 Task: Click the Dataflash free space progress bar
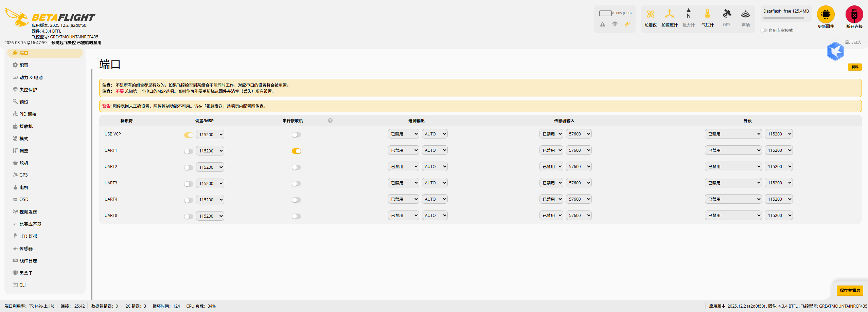point(784,18)
